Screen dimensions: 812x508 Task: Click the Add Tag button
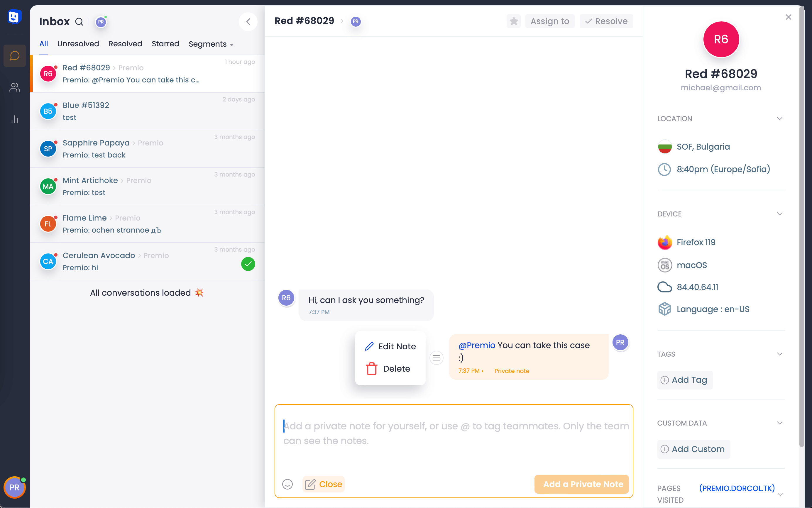coord(684,380)
